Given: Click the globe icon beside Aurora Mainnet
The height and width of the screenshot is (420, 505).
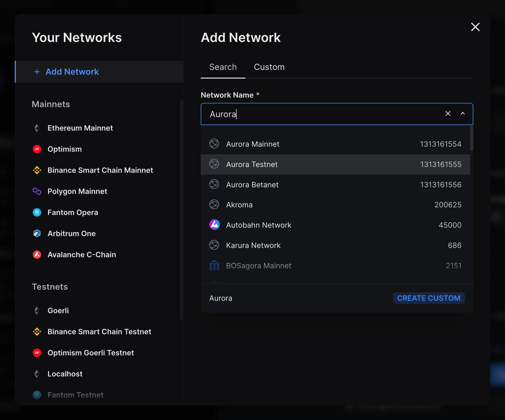Looking at the screenshot, I should click(x=214, y=144).
